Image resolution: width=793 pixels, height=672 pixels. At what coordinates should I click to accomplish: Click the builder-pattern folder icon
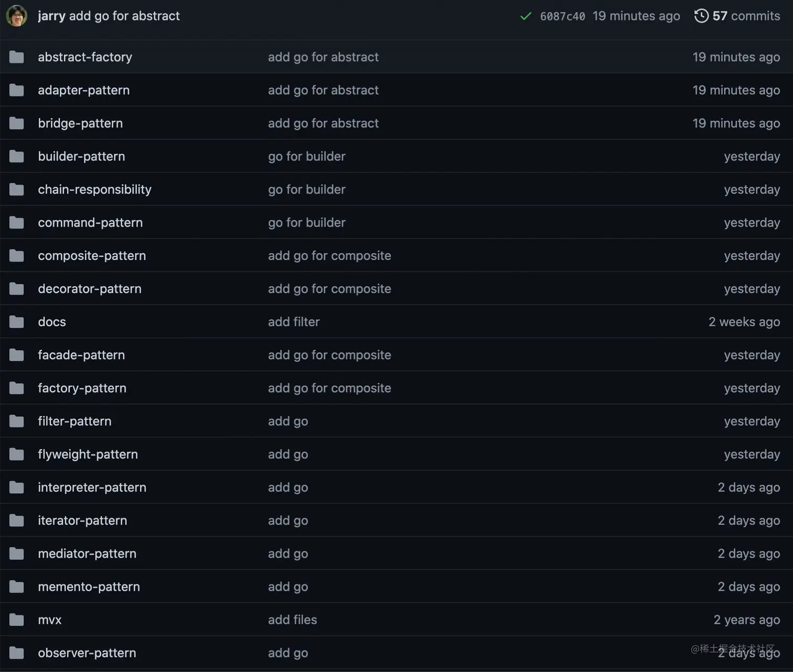(x=17, y=156)
